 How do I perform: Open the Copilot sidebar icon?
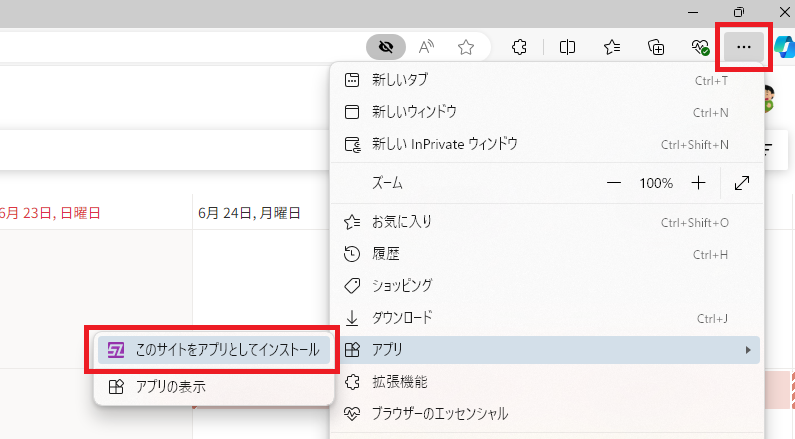coord(785,47)
